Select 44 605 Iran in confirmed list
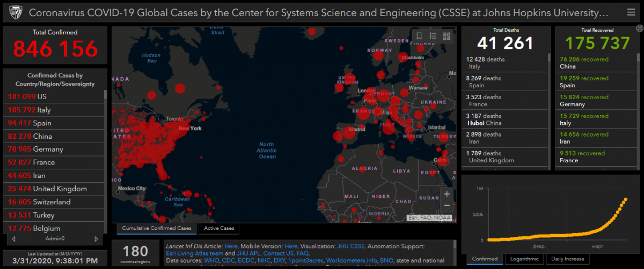644x269 pixels. click(x=54, y=175)
